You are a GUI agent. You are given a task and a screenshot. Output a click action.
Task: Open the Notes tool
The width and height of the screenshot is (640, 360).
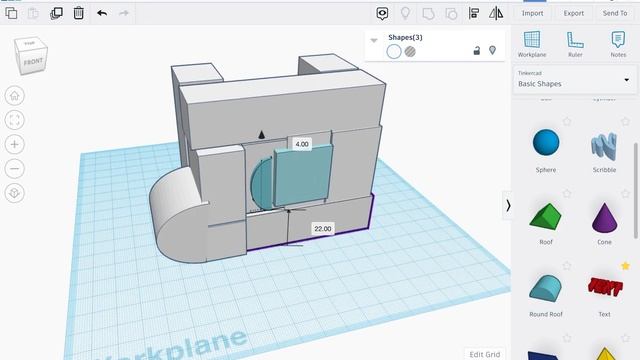(618, 44)
